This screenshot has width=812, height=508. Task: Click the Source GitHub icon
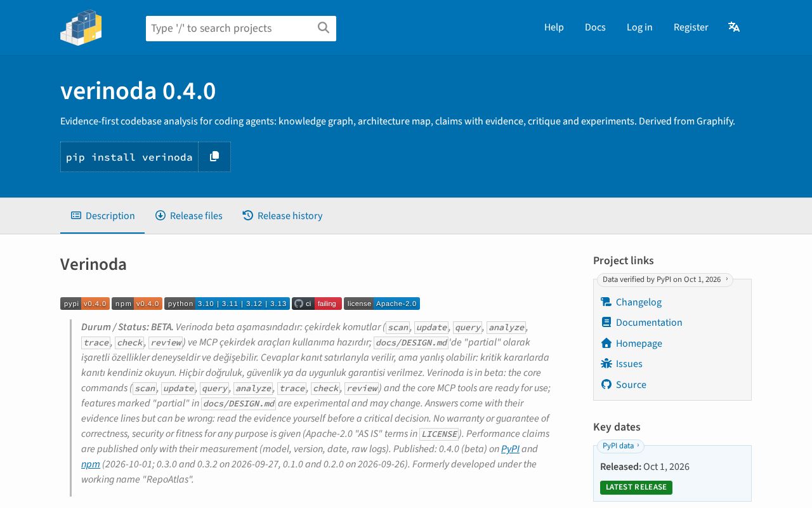tap(606, 385)
